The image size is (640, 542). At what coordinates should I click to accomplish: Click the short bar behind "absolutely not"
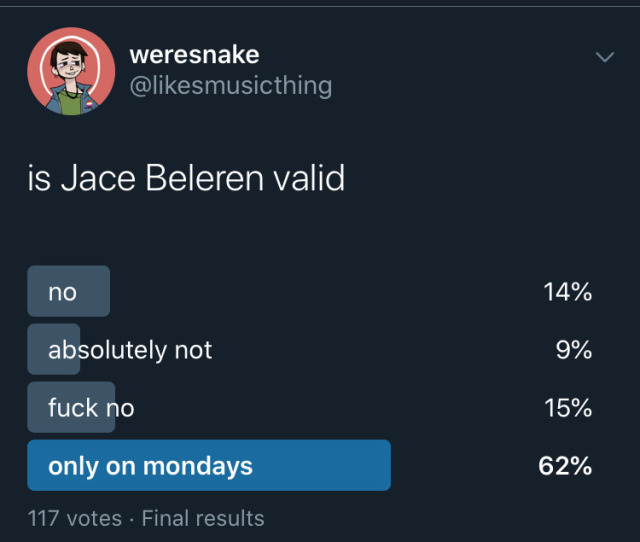click(x=53, y=349)
